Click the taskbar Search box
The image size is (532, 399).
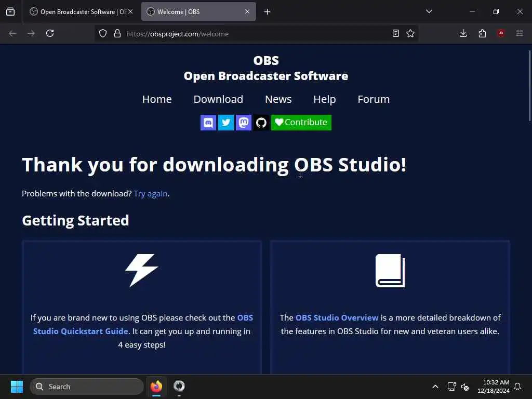[x=87, y=387]
